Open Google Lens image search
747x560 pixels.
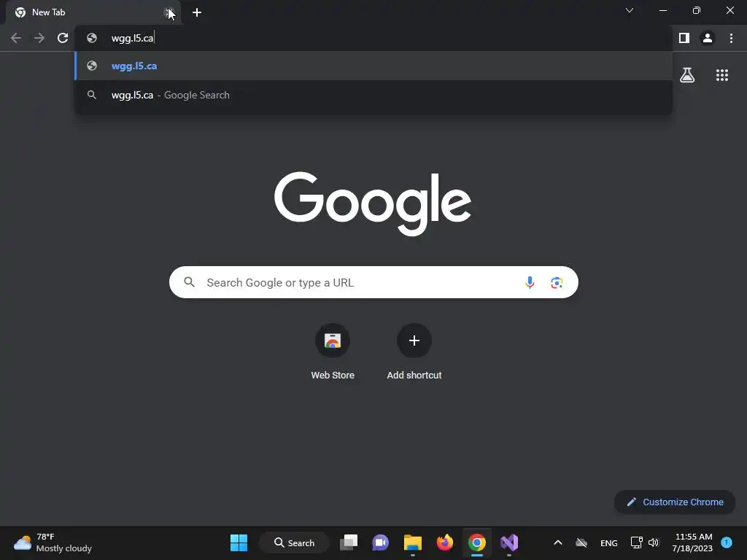click(557, 282)
